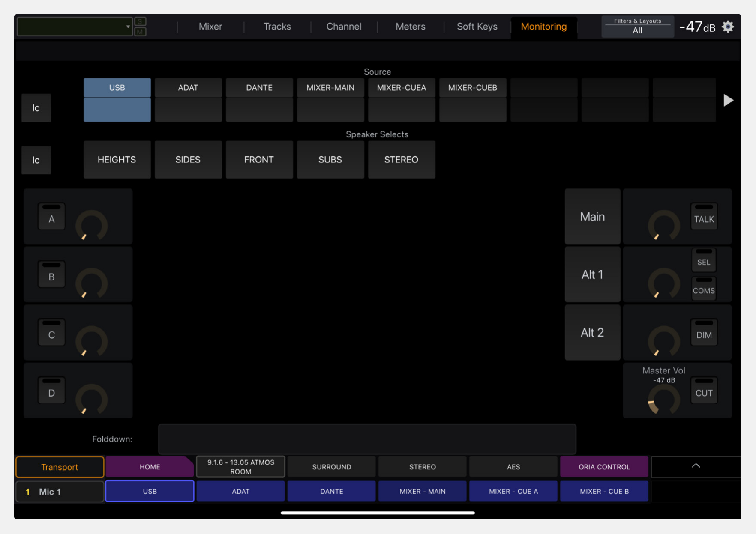Click the bottom USB soft key
The height and width of the screenshot is (534, 756).
(150, 491)
